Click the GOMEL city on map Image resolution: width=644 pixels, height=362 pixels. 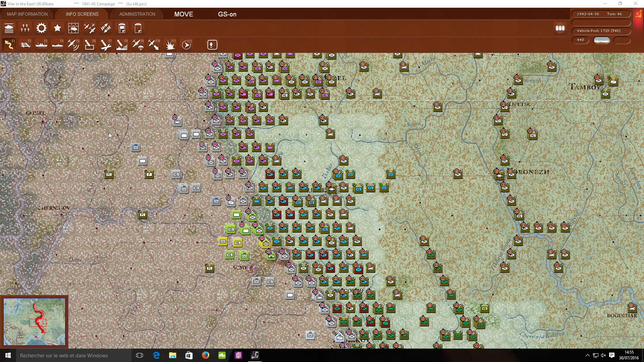point(42,122)
